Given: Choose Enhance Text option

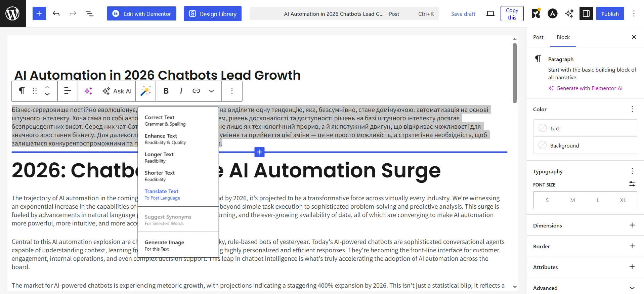Looking at the screenshot, I should click(x=178, y=139).
